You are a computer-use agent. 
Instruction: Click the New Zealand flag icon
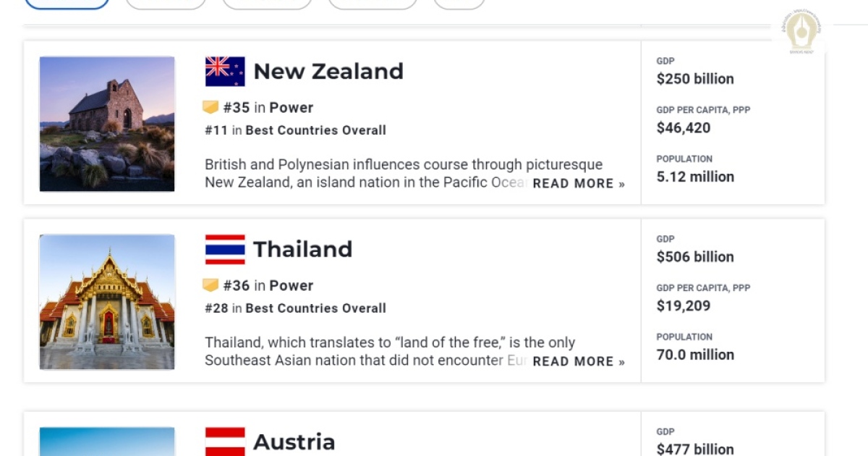pos(225,72)
